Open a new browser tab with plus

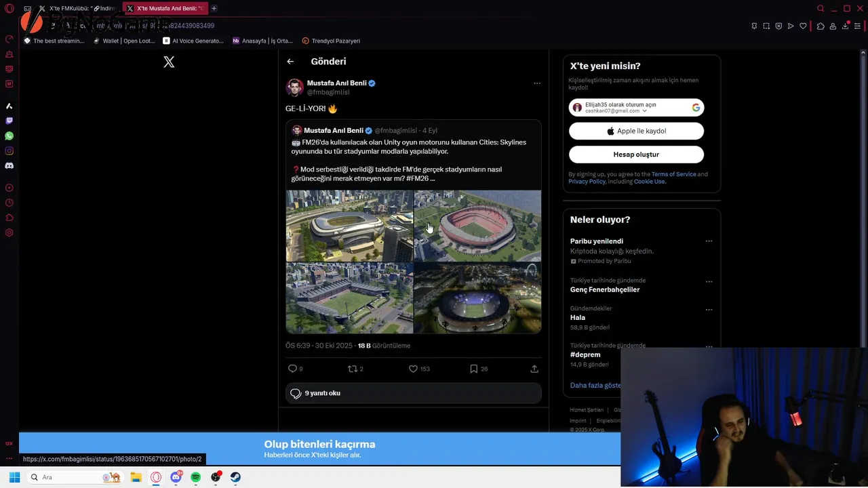click(x=214, y=9)
